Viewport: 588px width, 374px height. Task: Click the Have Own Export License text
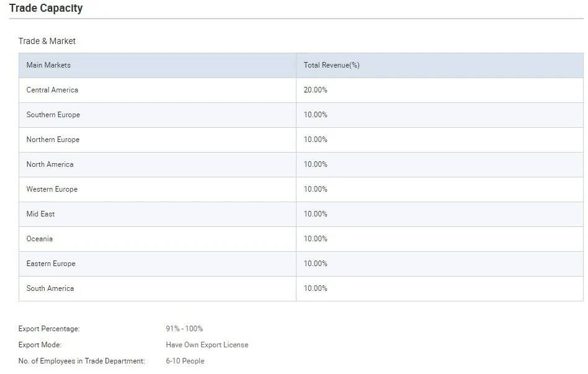coord(207,345)
